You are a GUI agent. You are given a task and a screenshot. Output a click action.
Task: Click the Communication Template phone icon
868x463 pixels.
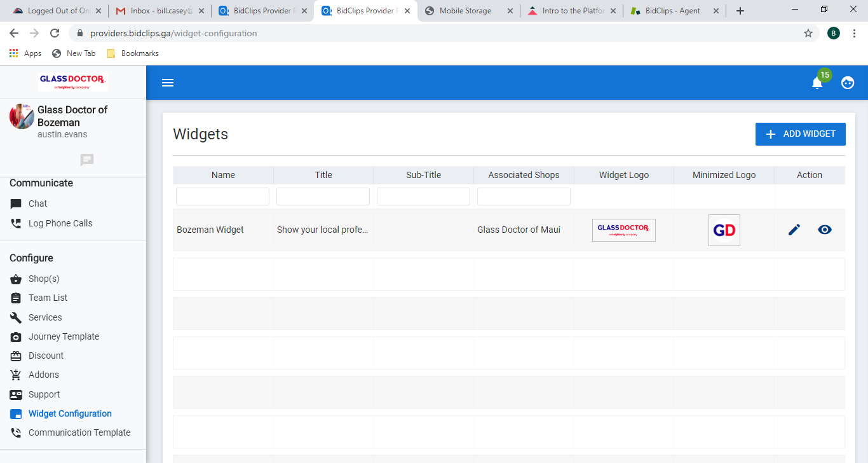[16, 433]
